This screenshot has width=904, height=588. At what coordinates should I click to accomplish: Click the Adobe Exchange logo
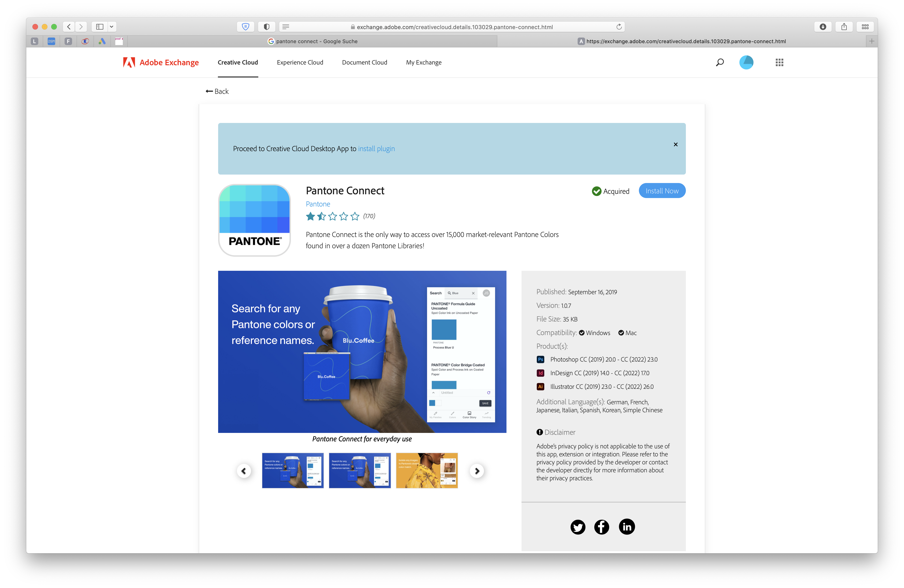[x=161, y=62]
